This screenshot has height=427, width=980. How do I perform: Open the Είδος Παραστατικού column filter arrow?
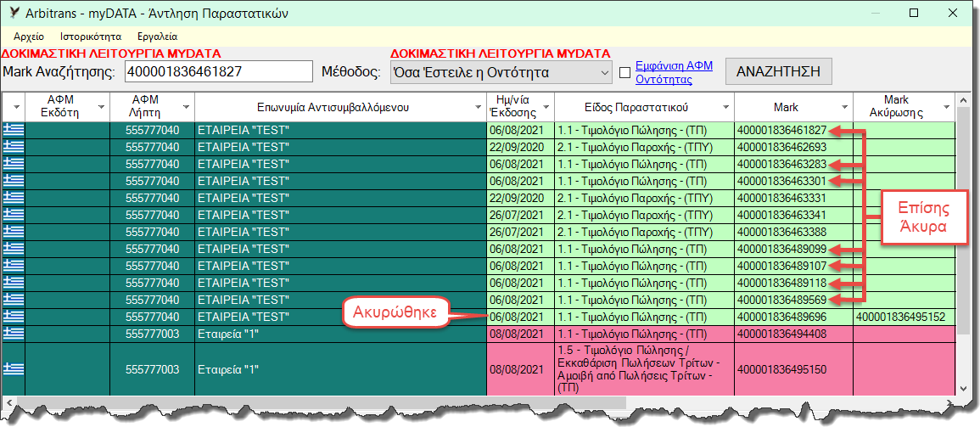pos(725,108)
